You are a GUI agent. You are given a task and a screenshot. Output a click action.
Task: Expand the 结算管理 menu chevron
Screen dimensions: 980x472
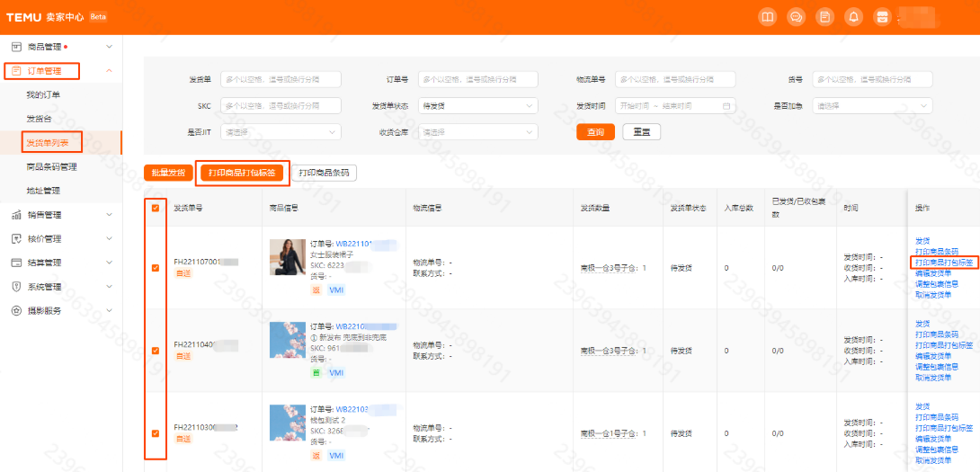tap(110, 263)
